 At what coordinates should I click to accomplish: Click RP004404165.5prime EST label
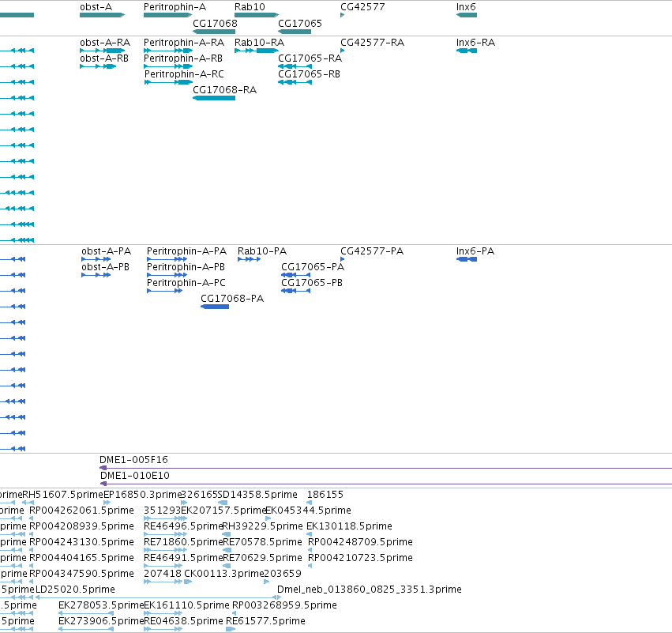click(x=81, y=558)
